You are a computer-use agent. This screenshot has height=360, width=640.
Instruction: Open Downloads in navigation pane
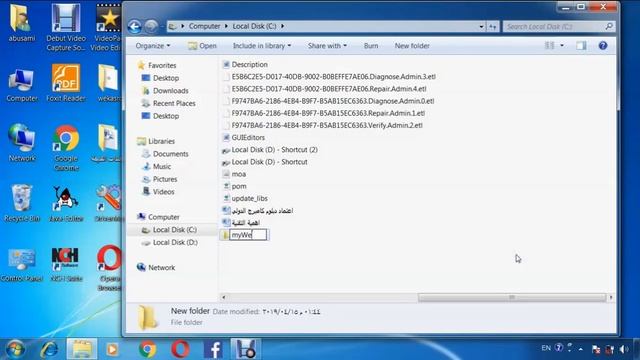pyautogui.click(x=171, y=91)
